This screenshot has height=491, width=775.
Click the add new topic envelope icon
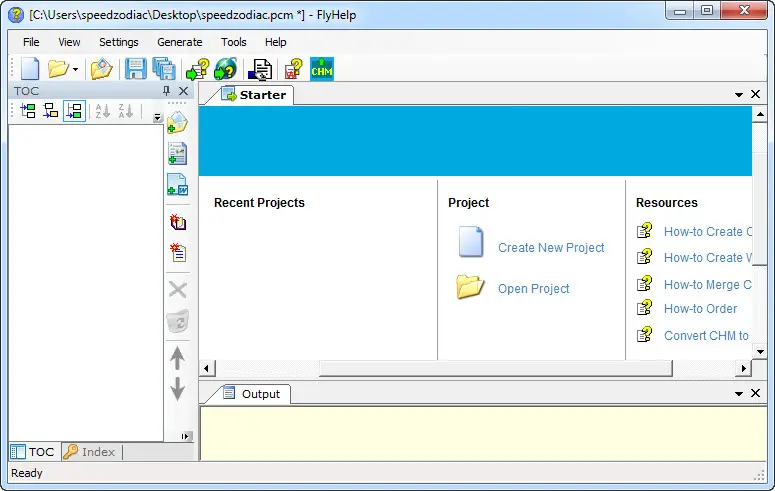pos(177,122)
